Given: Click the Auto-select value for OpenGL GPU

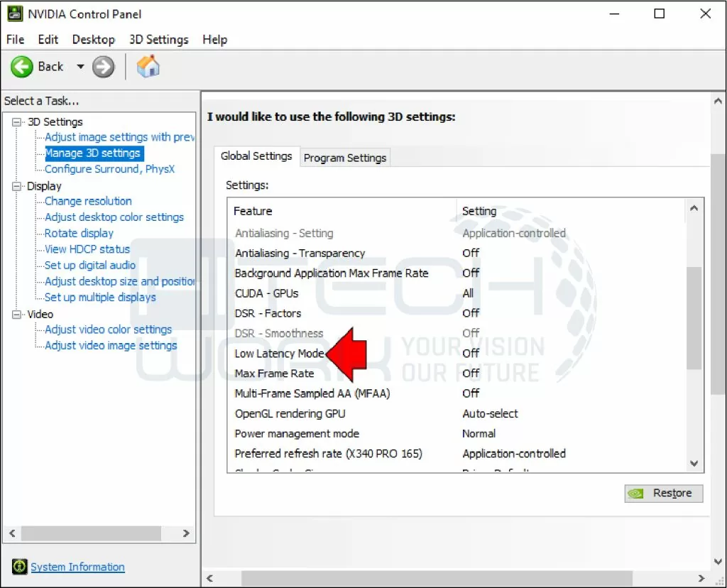Looking at the screenshot, I should pyautogui.click(x=490, y=413).
